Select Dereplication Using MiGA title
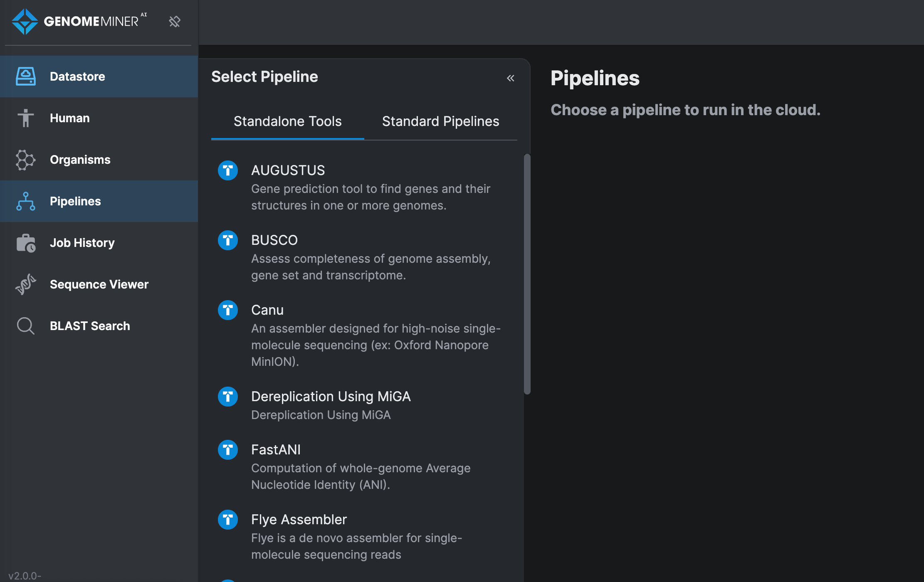The width and height of the screenshot is (924, 582). [331, 397]
